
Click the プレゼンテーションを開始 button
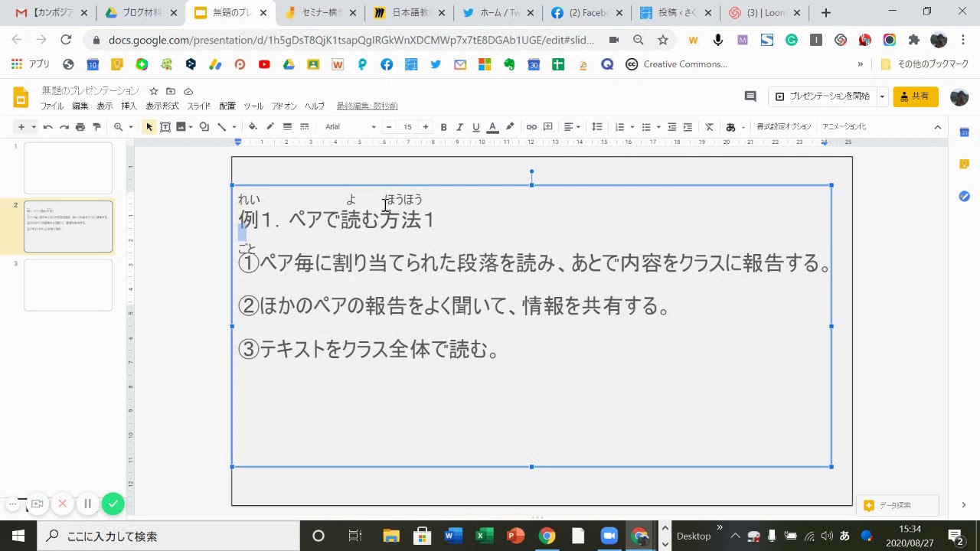click(x=822, y=96)
